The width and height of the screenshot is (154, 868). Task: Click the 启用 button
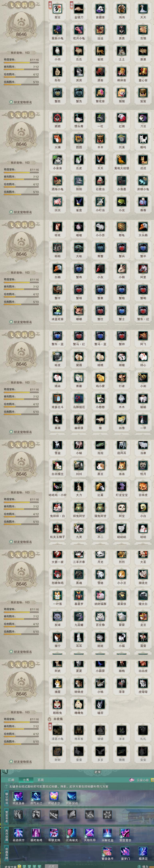click(x=51, y=866)
